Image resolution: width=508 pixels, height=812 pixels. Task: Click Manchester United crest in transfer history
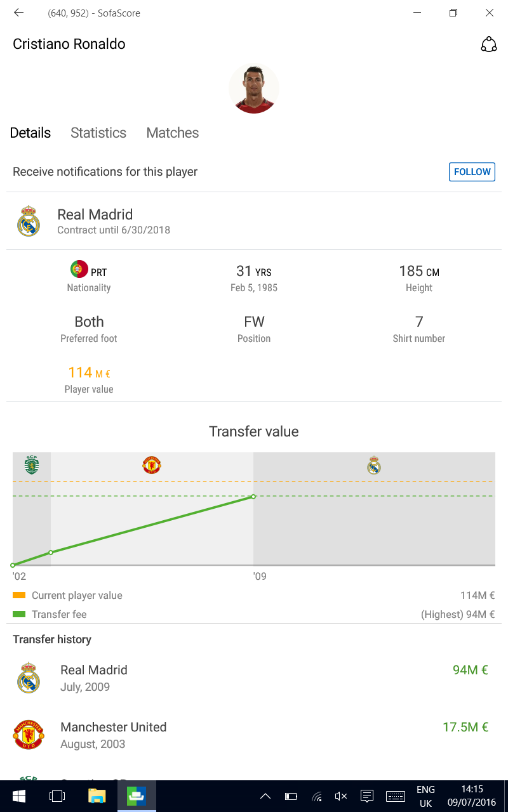click(29, 735)
